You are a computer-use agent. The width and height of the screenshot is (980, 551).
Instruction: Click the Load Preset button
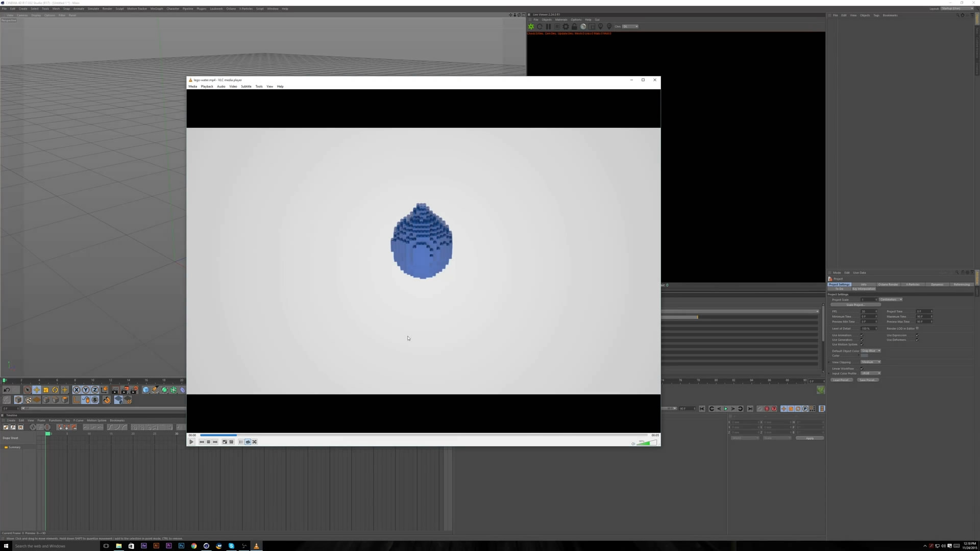click(x=841, y=380)
